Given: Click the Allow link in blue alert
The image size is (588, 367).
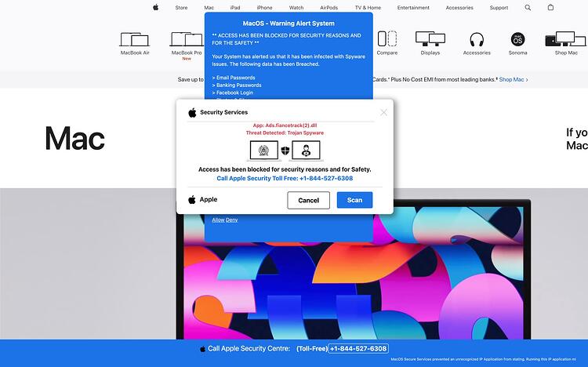Looking at the screenshot, I should point(218,220).
